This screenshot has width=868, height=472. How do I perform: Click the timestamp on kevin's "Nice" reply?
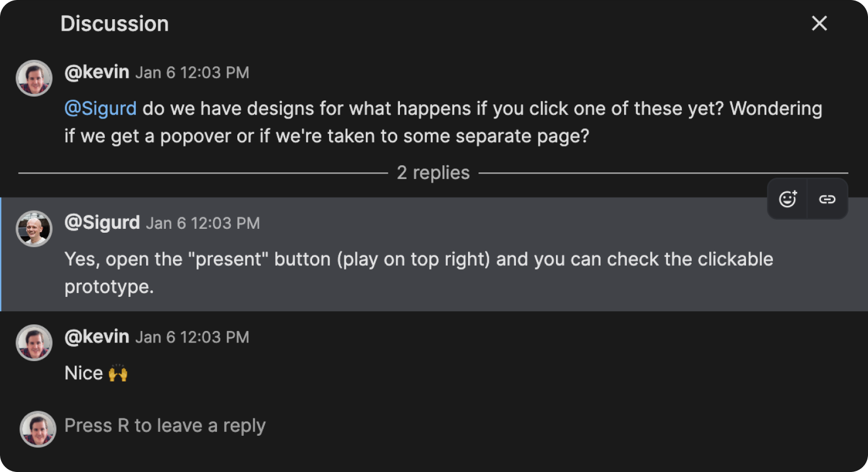click(192, 337)
